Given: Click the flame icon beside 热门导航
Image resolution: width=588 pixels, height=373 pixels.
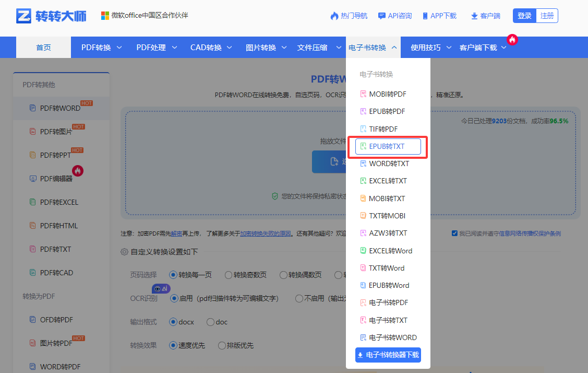Looking at the screenshot, I should pyautogui.click(x=334, y=16).
